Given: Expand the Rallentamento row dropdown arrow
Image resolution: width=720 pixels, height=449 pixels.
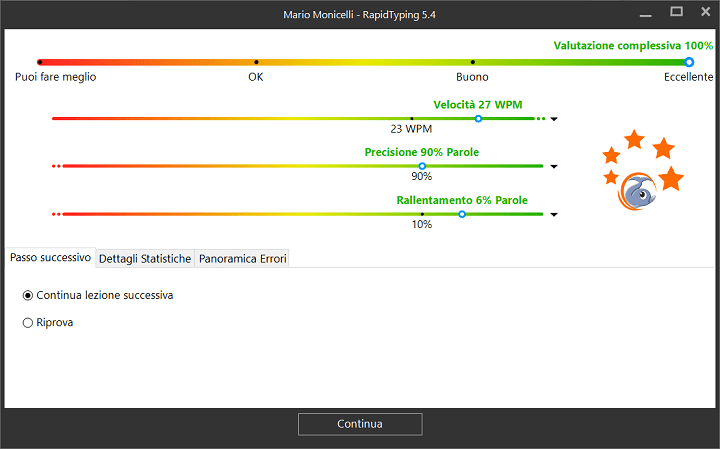Looking at the screenshot, I should point(554,214).
